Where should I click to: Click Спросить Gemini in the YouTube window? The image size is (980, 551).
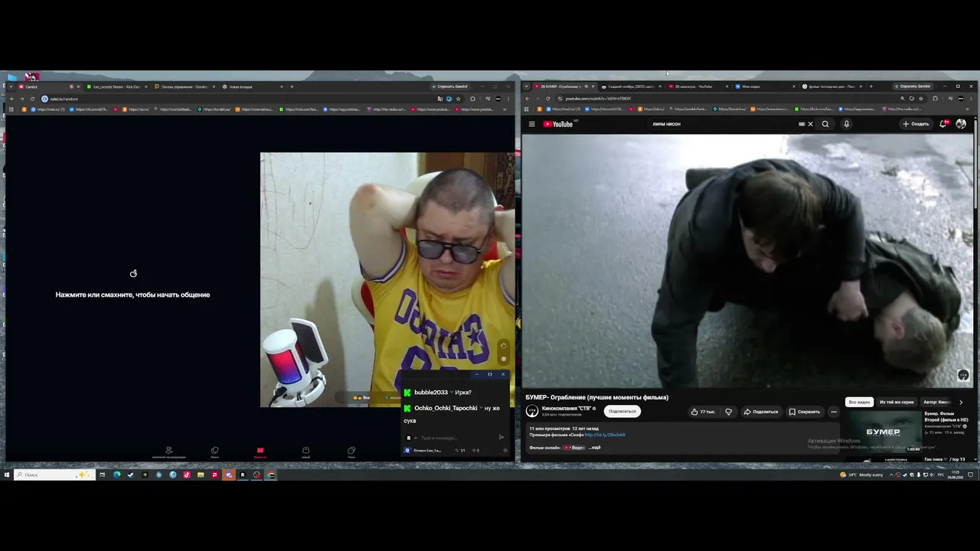click(x=913, y=86)
